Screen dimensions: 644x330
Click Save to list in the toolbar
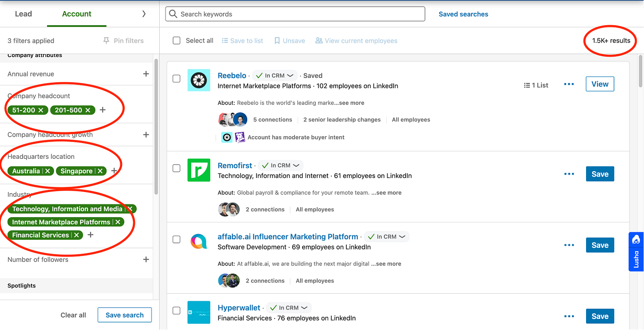point(242,41)
